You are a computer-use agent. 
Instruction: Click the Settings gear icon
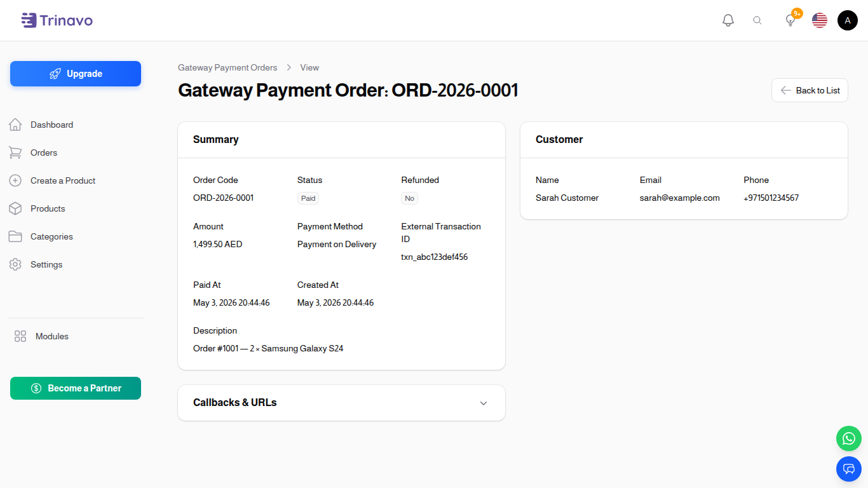click(x=15, y=264)
